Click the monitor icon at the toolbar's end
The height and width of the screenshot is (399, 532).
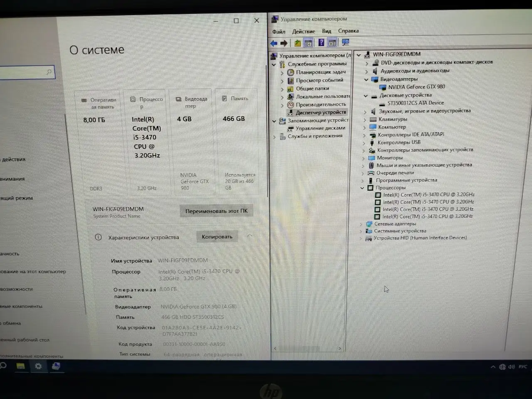[x=345, y=42]
